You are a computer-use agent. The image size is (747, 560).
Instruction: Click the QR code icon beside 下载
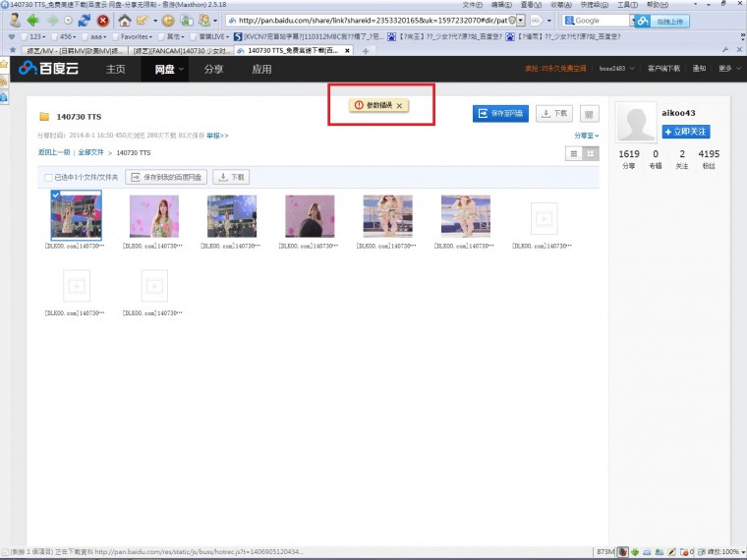tap(590, 114)
